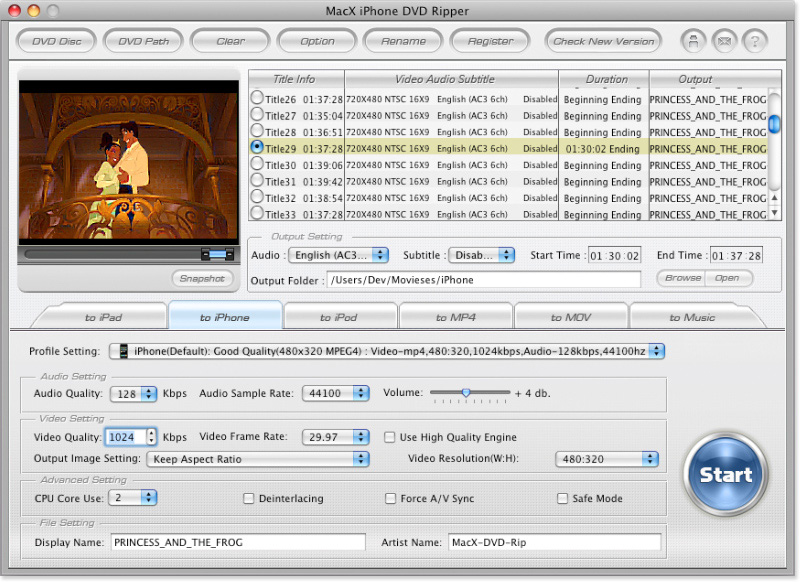Click the DVD Disc toolbar button
Viewport: 800px width, 582px height.
[56, 41]
